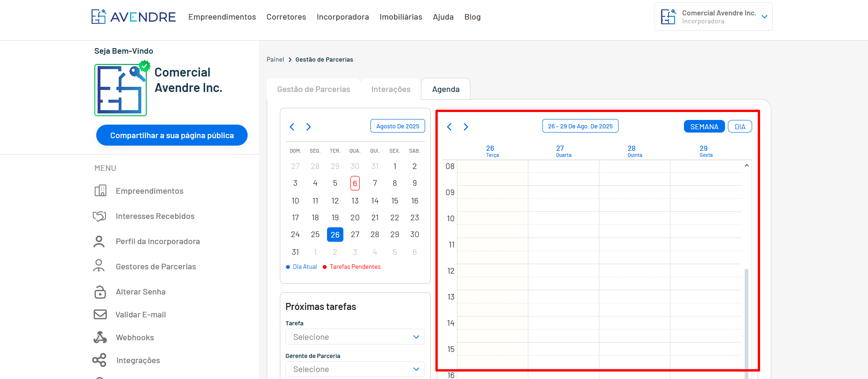This screenshot has height=379, width=868.
Task: Open Blog in top navigation
Action: point(472,17)
